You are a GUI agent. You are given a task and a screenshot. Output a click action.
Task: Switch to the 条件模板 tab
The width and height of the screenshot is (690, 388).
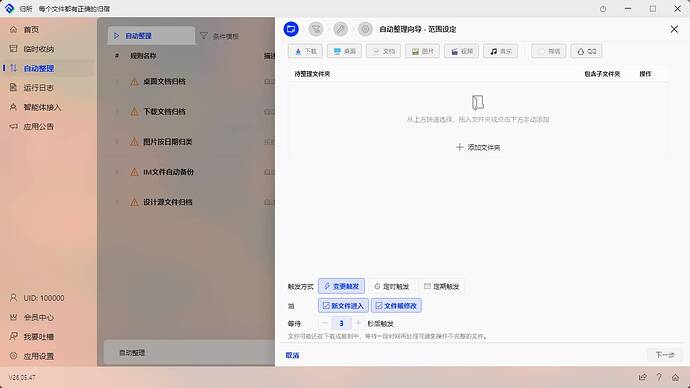coord(220,36)
